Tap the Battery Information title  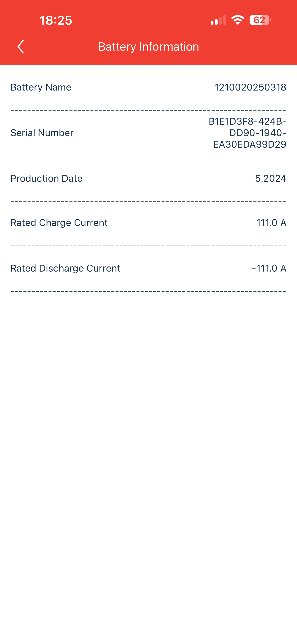pos(148,47)
